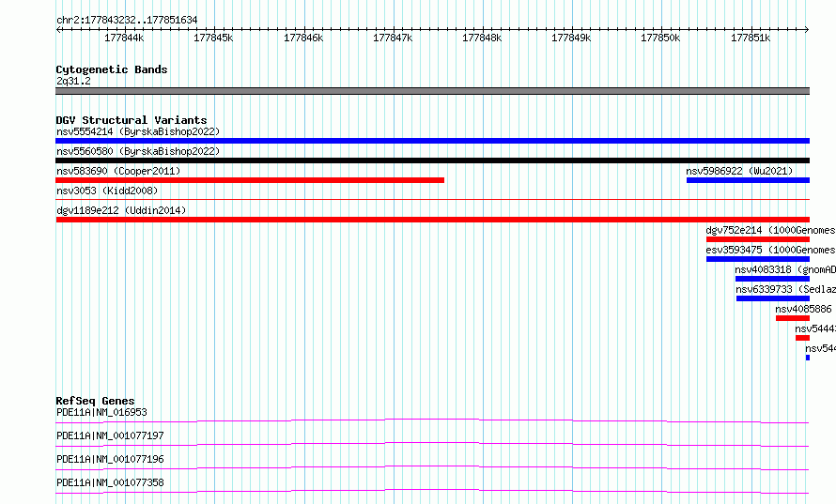Click the 177844k ruler tick label
The image size is (836, 504).
tap(124, 38)
